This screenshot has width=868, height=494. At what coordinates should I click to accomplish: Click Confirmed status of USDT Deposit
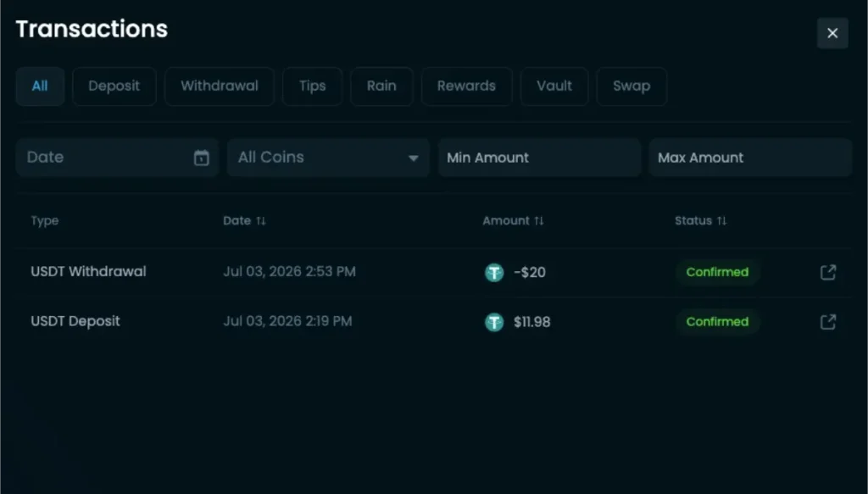[x=717, y=322]
